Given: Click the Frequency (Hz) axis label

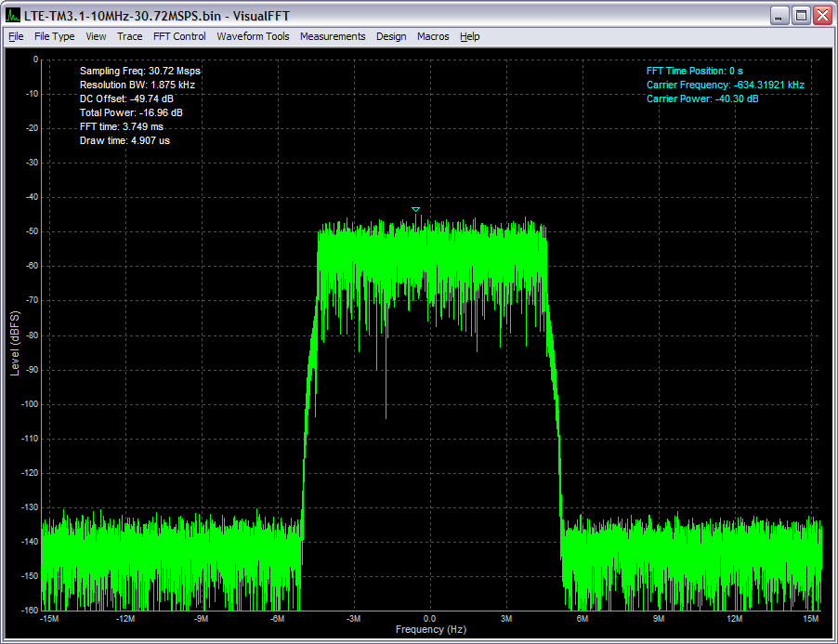Looking at the screenshot, I should point(430,630).
